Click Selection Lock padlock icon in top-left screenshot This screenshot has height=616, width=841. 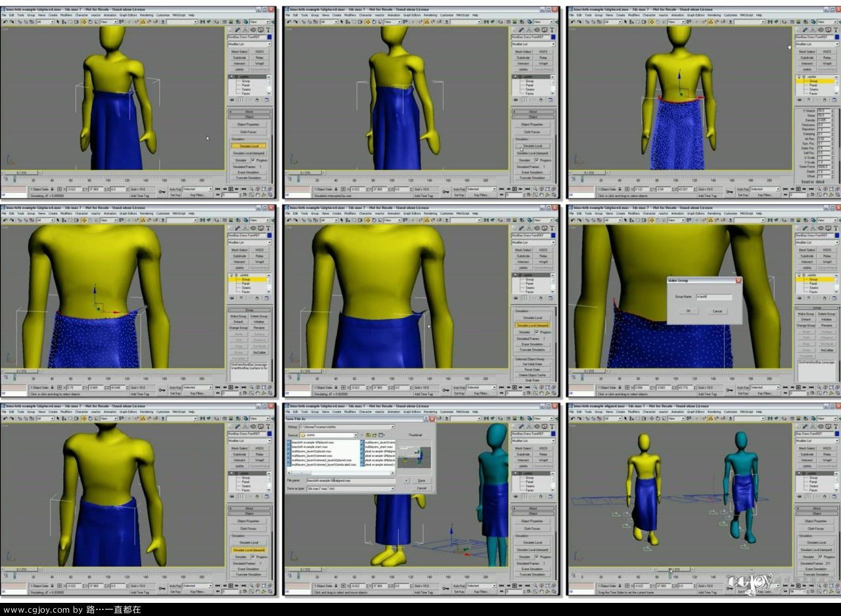tap(52, 189)
